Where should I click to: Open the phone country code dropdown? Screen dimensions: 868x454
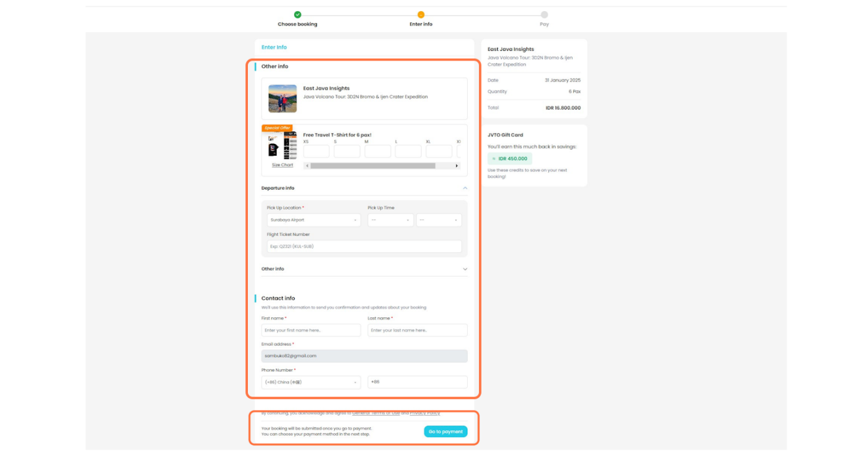311,382
